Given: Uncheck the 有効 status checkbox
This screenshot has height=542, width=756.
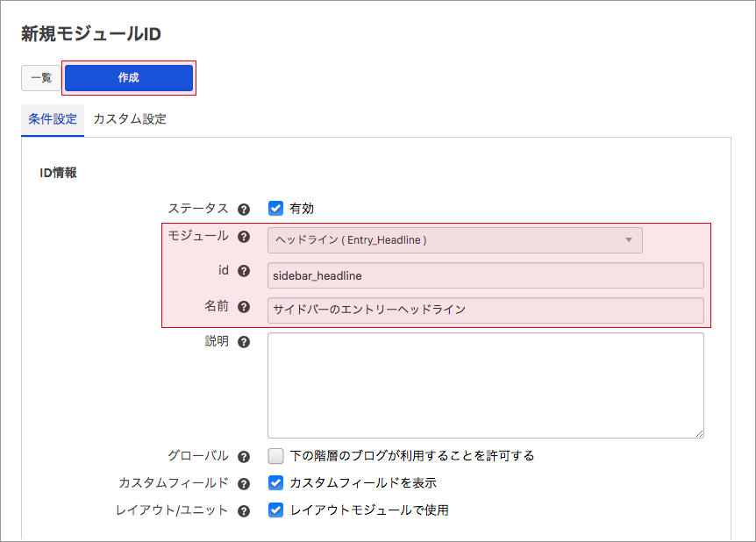Looking at the screenshot, I should pyautogui.click(x=276, y=209).
